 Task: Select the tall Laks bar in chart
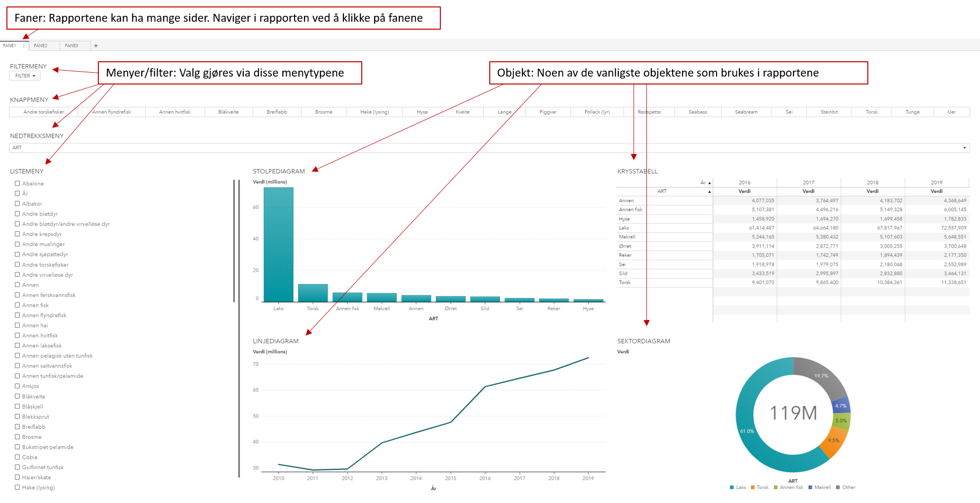278,245
